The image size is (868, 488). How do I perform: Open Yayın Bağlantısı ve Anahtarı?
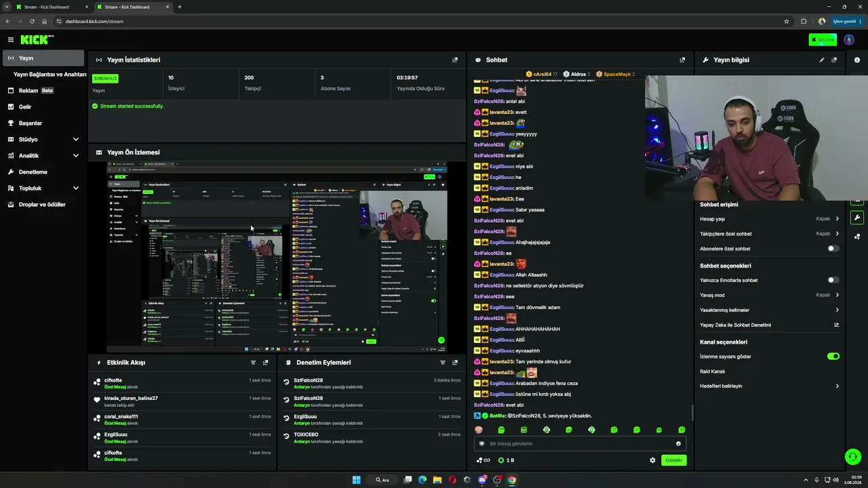point(50,75)
